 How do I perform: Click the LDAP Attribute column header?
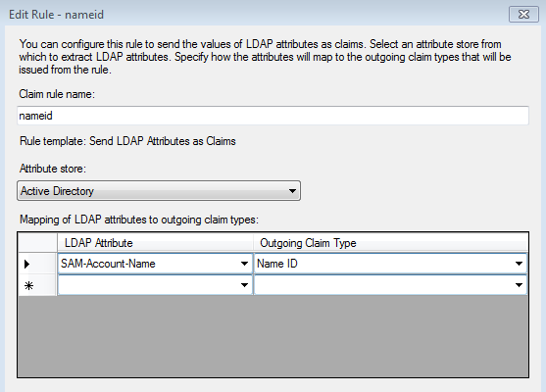(155, 243)
